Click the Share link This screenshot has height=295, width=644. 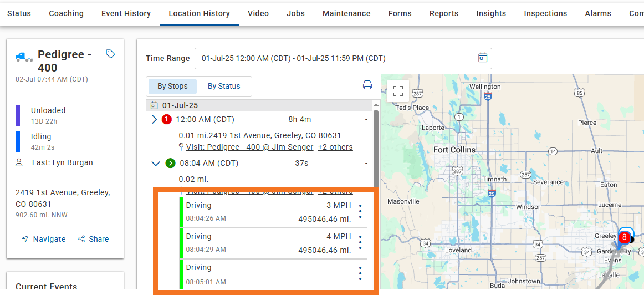93,239
